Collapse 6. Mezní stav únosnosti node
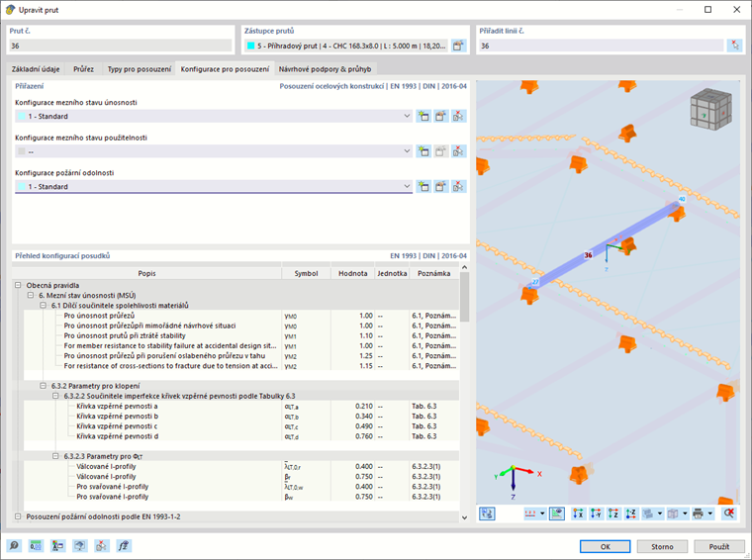 (31, 296)
